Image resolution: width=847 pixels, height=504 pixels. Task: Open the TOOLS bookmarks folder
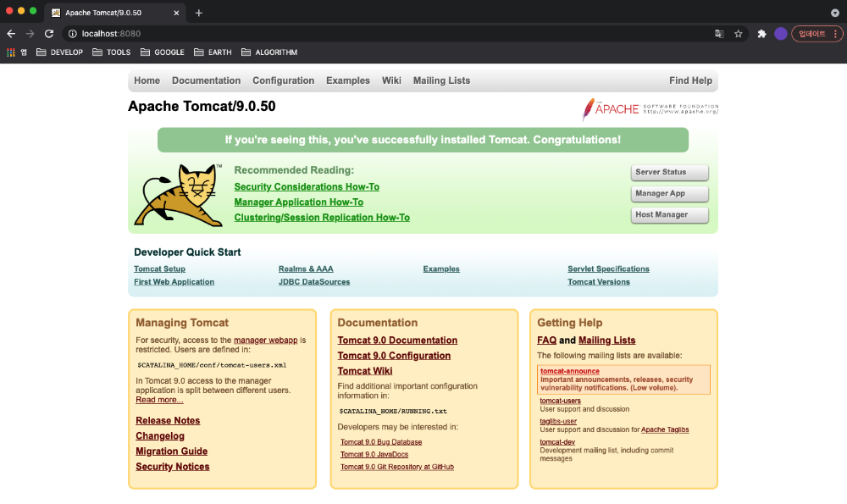(111, 53)
